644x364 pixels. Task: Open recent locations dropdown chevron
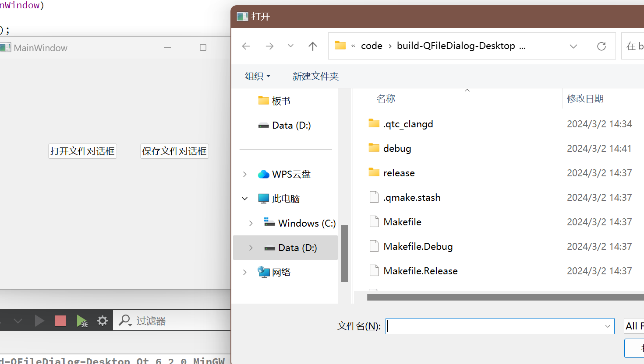[290, 46]
